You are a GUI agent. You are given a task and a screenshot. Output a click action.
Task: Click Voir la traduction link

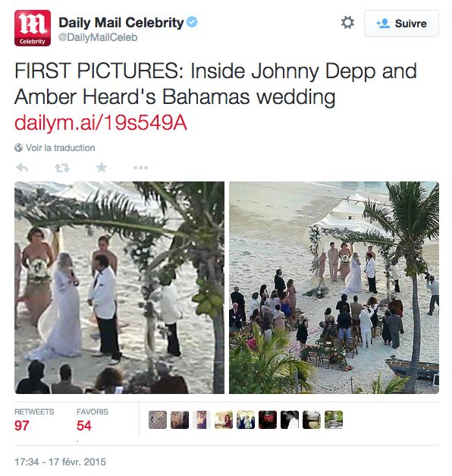(x=61, y=148)
